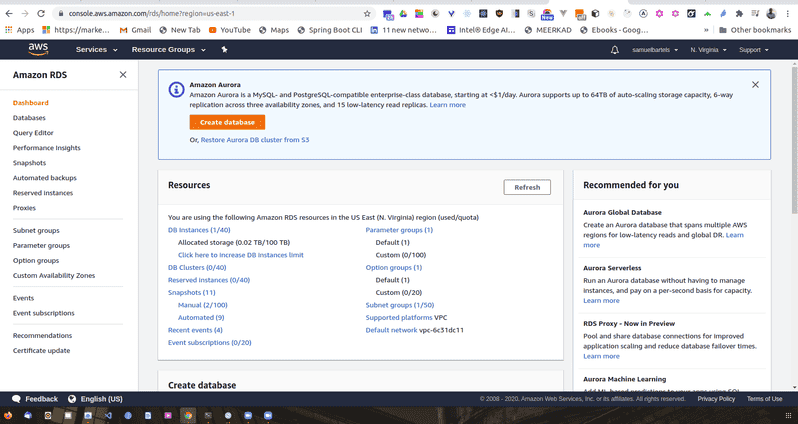The width and height of the screenshot is (798, 424).
Task: Open Performance Insights in the sidebar
Action: pos(47,148)
